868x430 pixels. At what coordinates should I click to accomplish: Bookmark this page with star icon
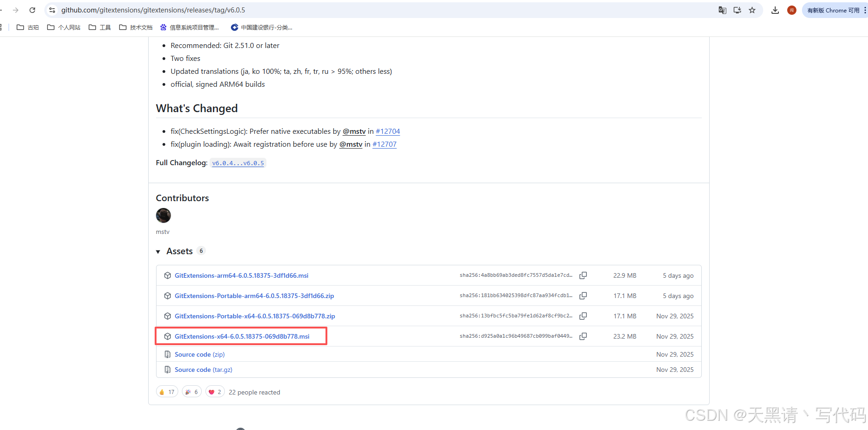click(x=752, y=10)
